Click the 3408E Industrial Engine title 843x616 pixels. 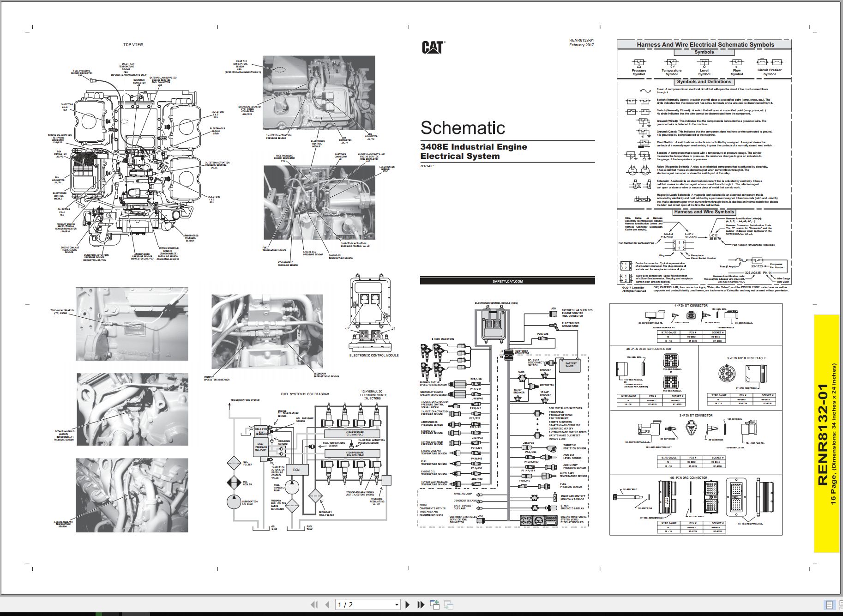click(474, 147)
